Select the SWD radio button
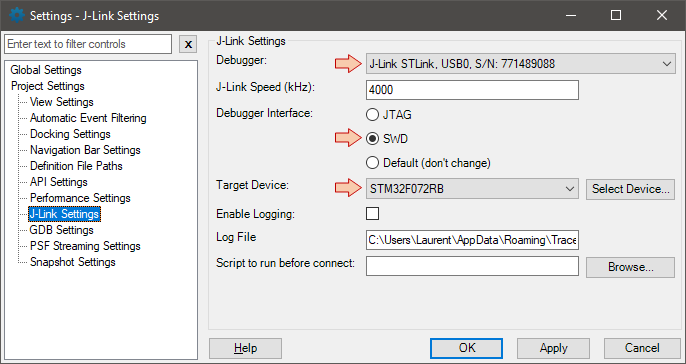The height and width of the screenshot is (364, 686). 372,139
